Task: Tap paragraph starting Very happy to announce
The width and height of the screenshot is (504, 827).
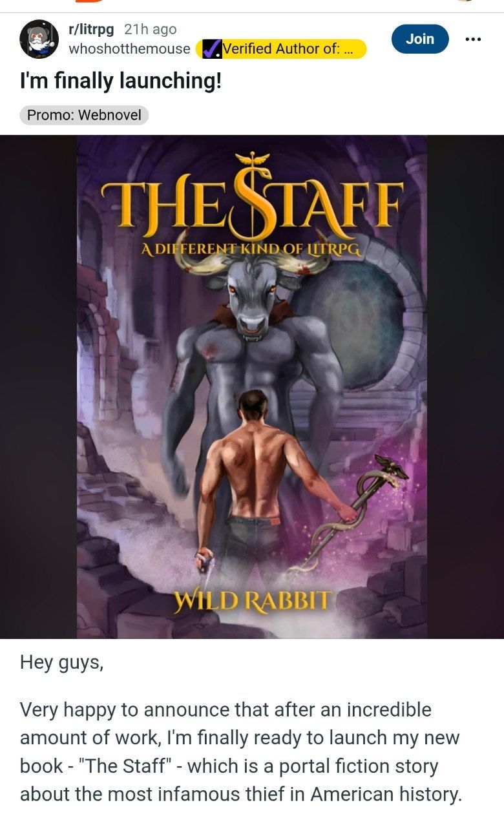Action: 241,752
